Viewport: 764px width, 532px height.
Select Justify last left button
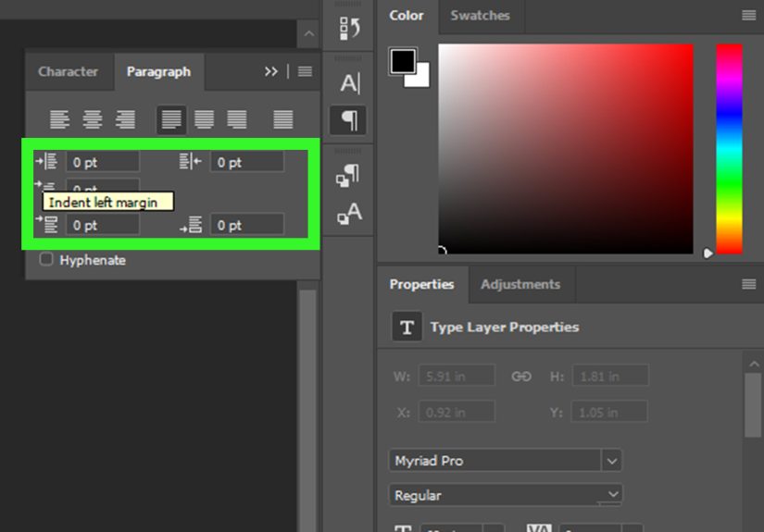coord(171,119)
